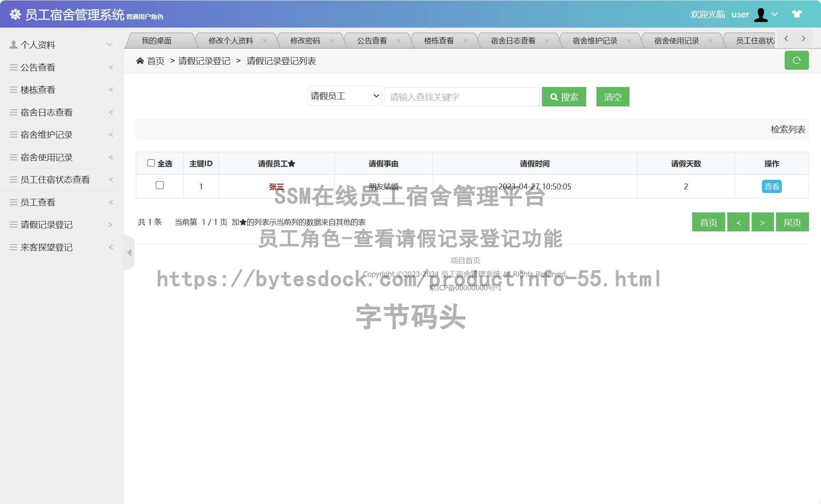Close the 宿舍日志查看 tab

coord(547,41)
